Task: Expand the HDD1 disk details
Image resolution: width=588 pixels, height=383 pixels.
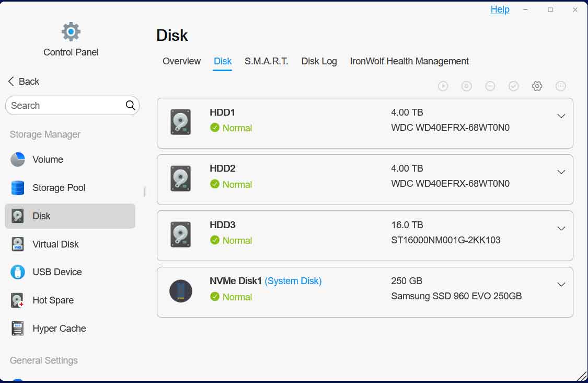Action: (x=561, y=116)
